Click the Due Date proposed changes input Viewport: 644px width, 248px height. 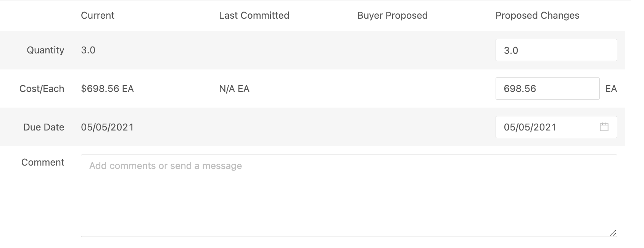coord(556,127)
